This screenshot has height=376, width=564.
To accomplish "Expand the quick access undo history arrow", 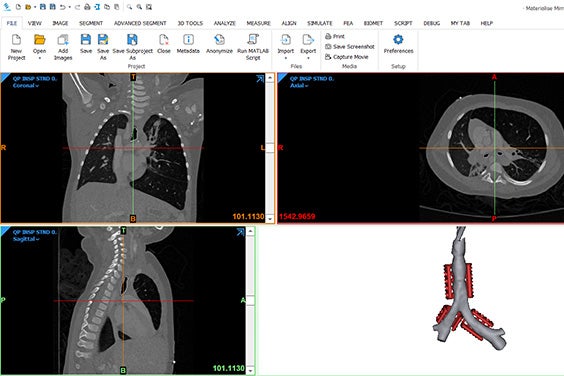I will [69, 7].
